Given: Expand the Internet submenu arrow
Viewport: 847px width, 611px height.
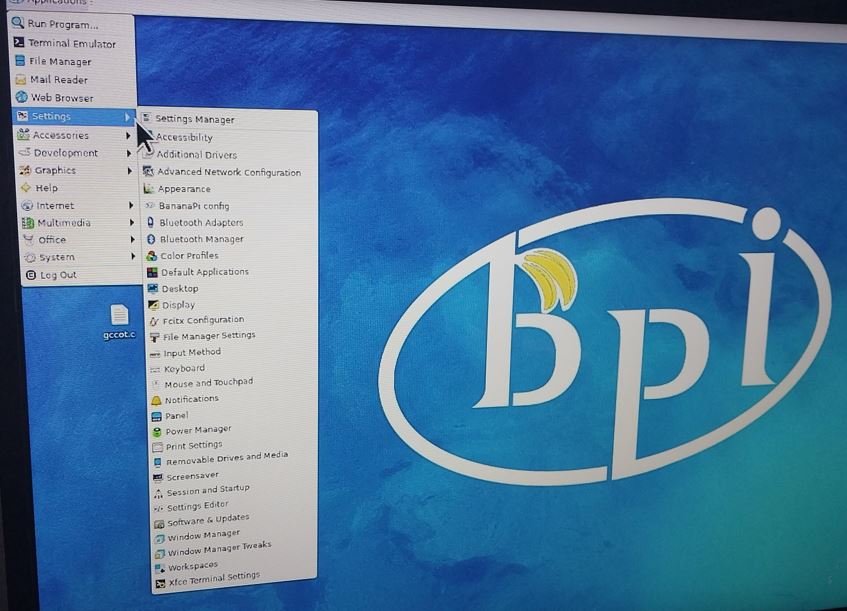Looking at the screenshot, I should click(131, 205).
